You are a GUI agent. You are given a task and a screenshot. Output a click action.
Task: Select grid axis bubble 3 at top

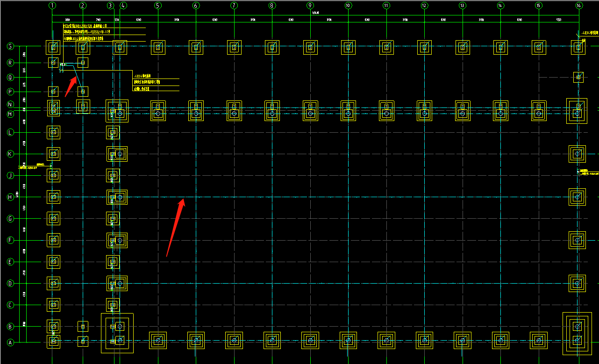110,6
